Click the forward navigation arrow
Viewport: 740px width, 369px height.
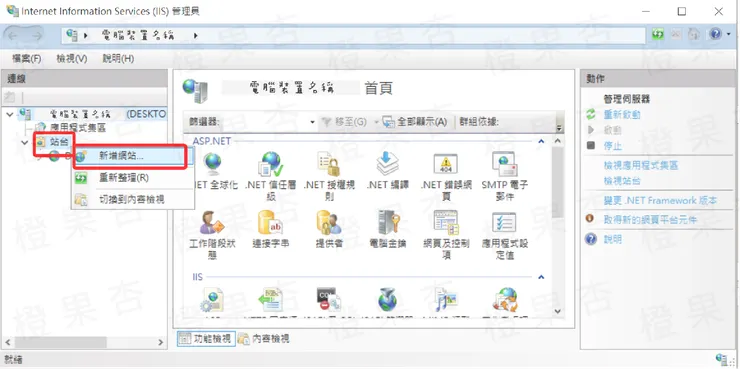(x=37, y=36)
